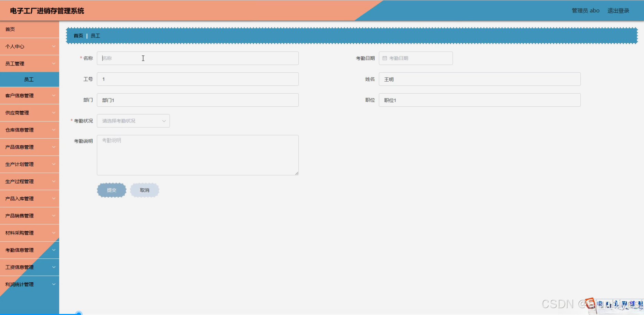644x315 pixels.
Task: Click chevron next to 考勤信息管理
Action: (x=54, y=250)
